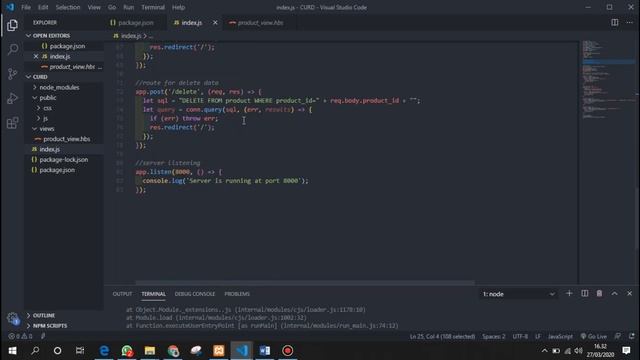Click the Spaces: 2 indentation indicator

[493, 336]
